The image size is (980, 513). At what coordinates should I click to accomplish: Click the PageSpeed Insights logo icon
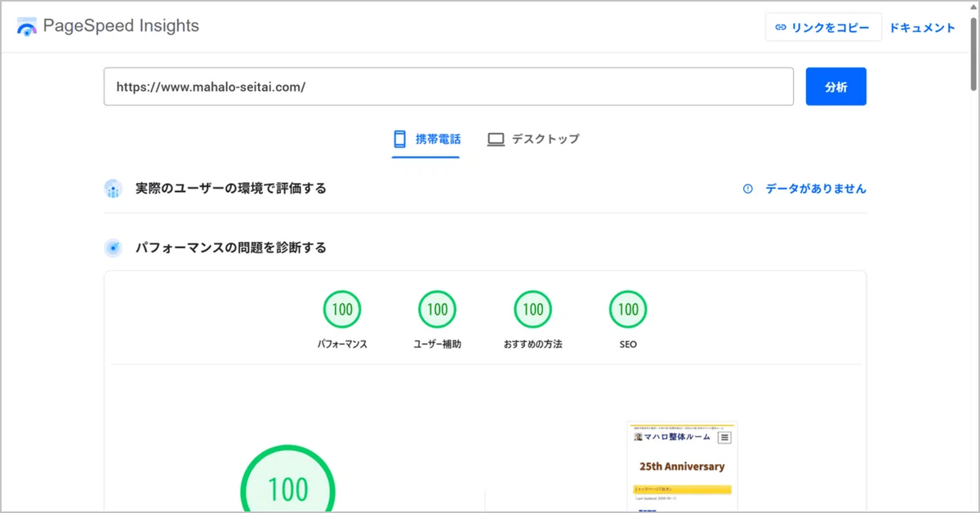(27, 26)
